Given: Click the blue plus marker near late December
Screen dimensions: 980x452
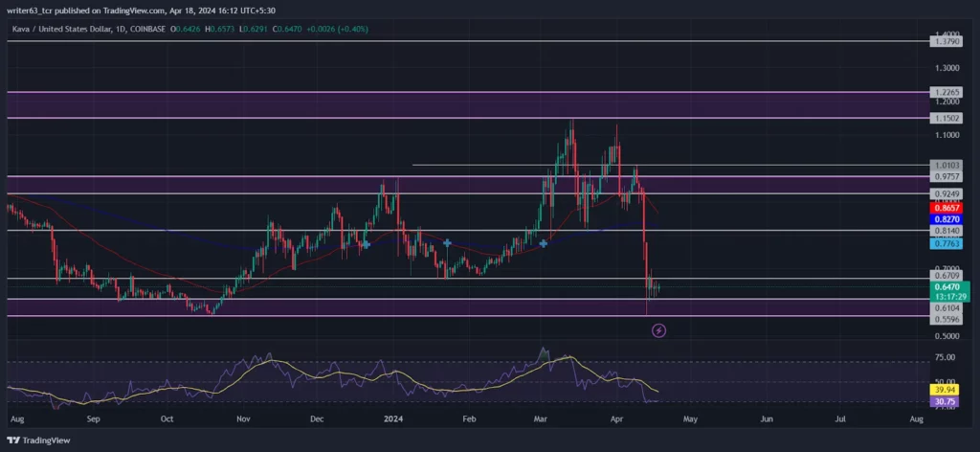Looking at the screenshot, I should tap(367, 244).
